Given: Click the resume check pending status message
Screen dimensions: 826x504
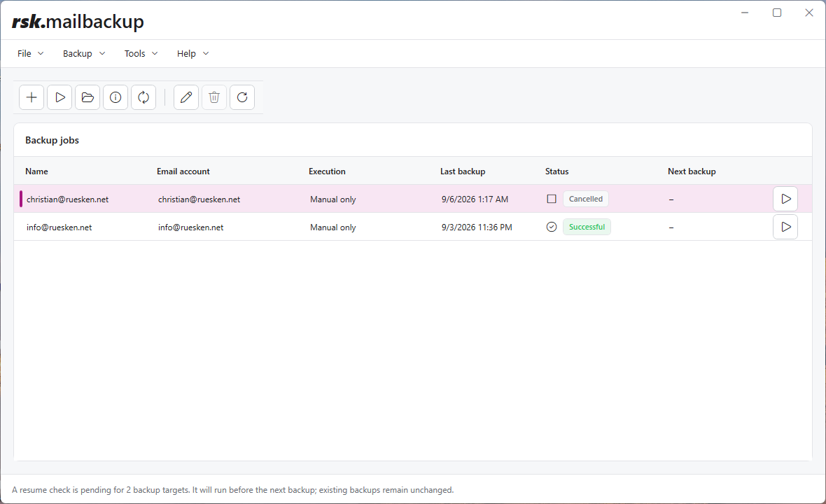Looking at the screenshot, I should [232, 490].
